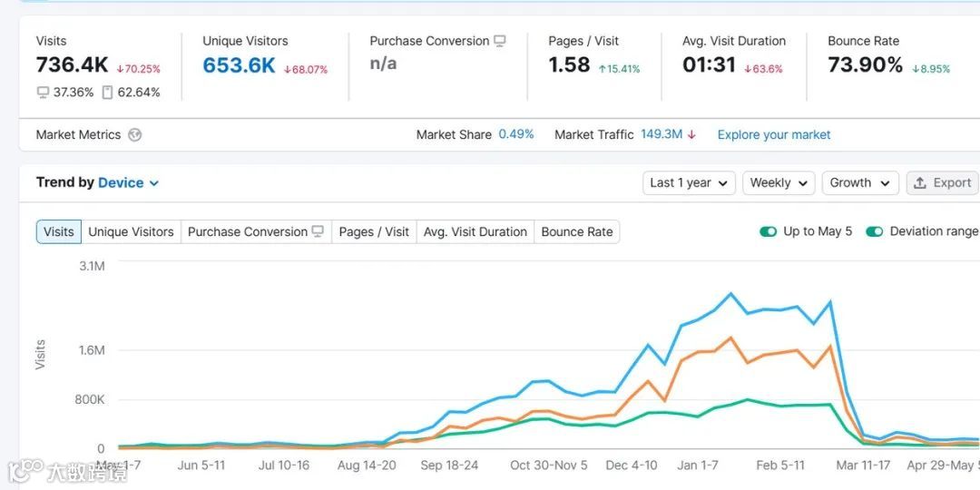Click the orange line peak on chart
This screenshot has width=980, height=490.
coord(730,338)
